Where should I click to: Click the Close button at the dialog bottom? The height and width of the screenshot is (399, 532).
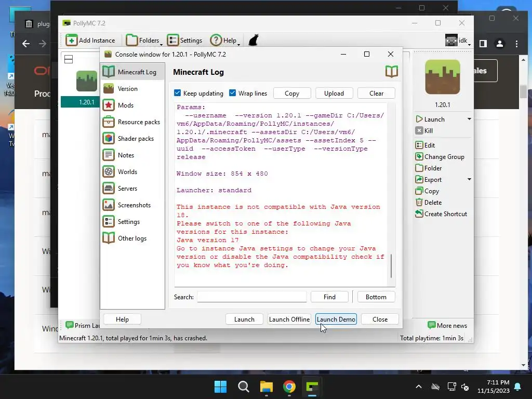[x=380, y=320]
